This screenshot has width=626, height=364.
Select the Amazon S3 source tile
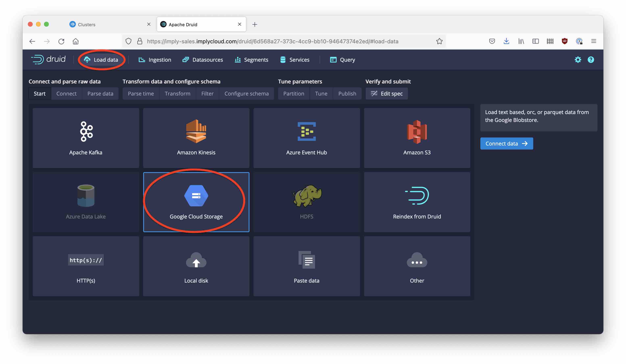(x=417, y=138)
